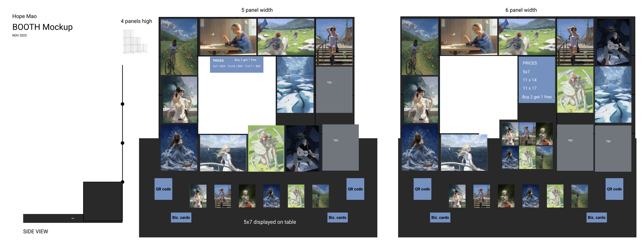Select the PRICES heading in 6 panel price list
The height and width of the screenshot is (243, 644).
[x=530, y=63]
